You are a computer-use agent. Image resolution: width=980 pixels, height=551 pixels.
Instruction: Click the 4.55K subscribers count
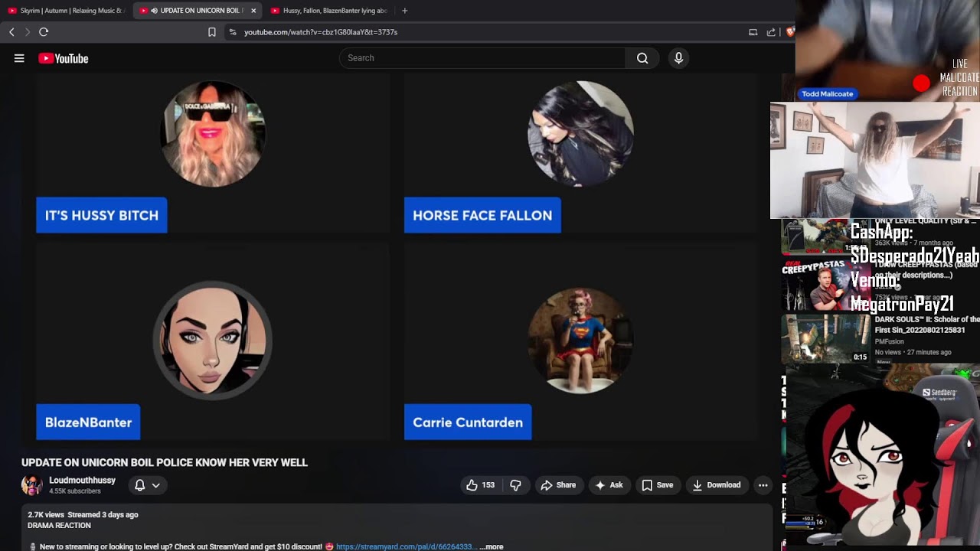click(x=75, y=491)
